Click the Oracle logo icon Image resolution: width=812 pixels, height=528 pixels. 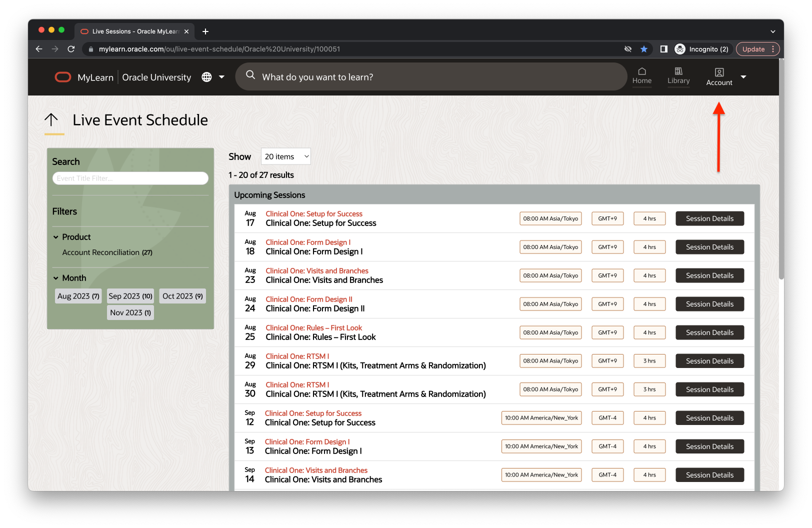(63, 77)
